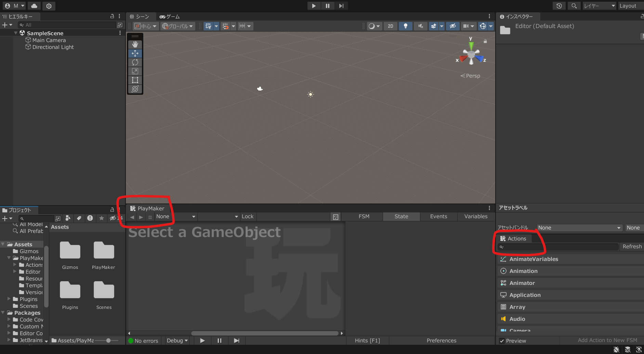Click search by type icon in Project
The image size is (644, 354).
[68, 218]
